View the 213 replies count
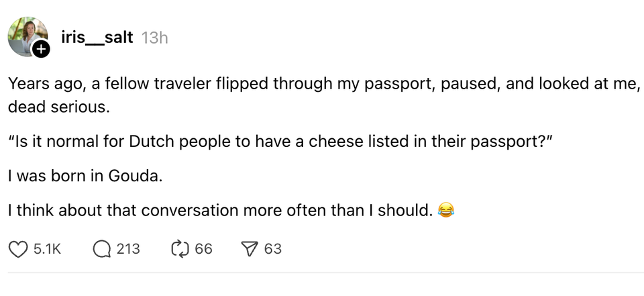Screen dimensions: 644x296 pos(128,249)
